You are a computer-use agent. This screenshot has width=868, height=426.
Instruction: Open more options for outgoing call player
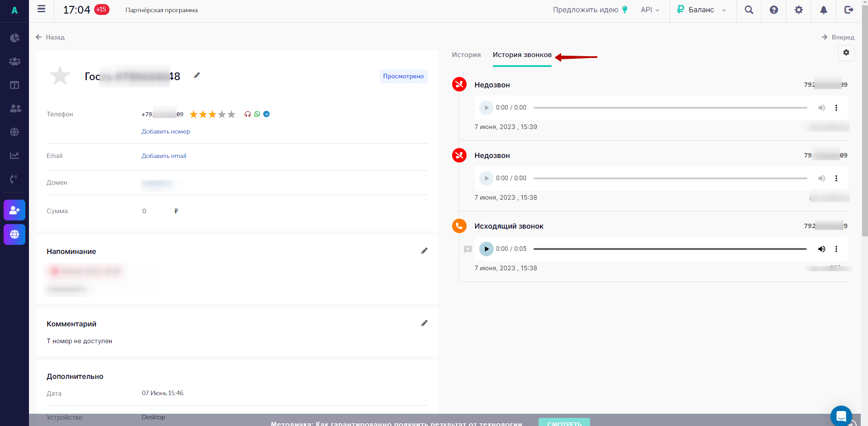836,249
